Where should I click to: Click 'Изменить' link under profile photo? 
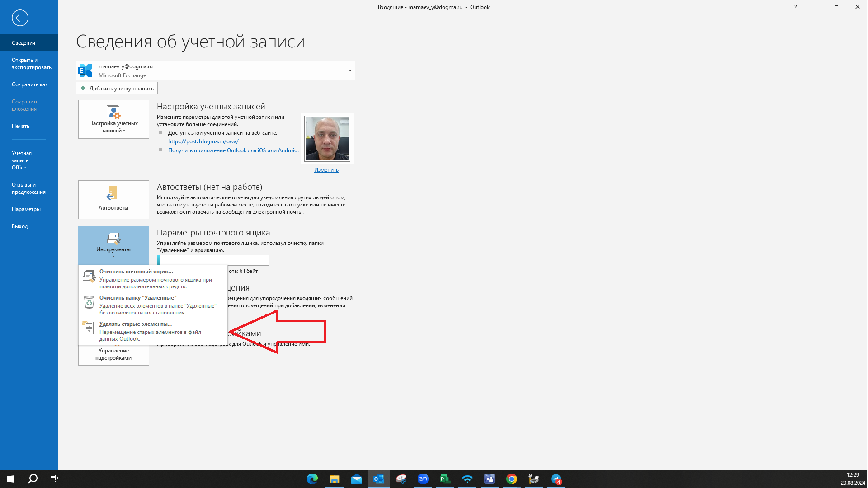(x=326, y=170)
